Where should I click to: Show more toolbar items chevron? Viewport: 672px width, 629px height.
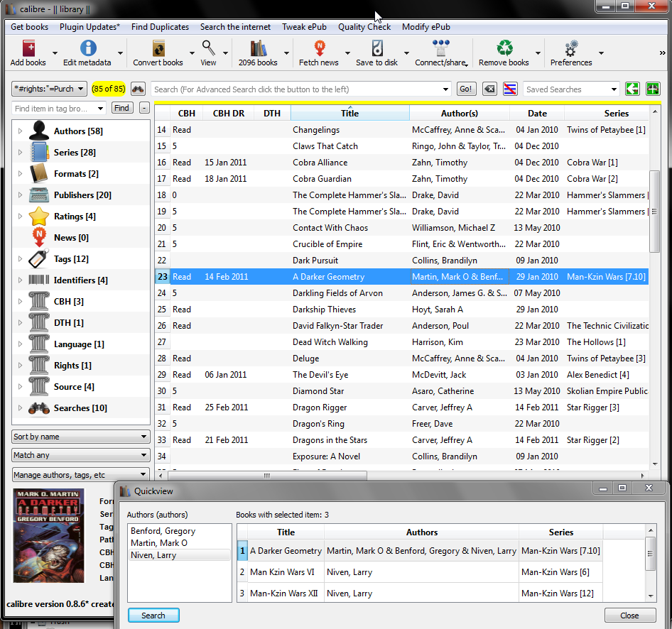pyautogui.click(x=662, y=53)
